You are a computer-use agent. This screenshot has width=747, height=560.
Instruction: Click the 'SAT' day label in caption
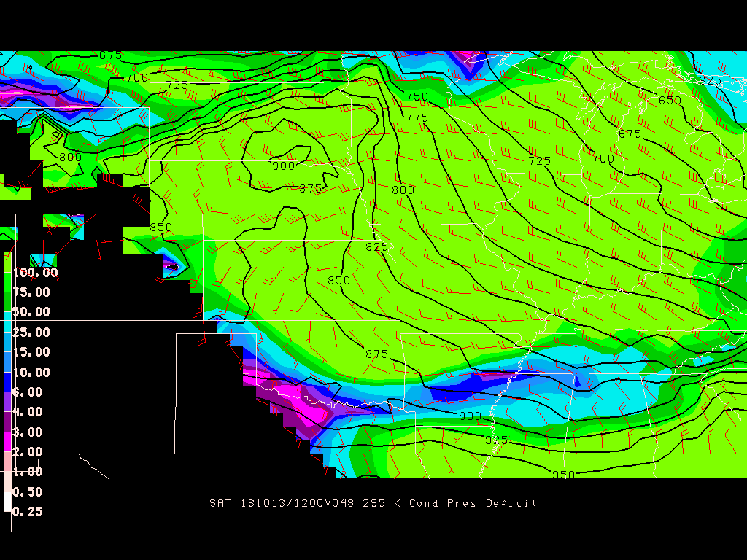[x=219, y=503]
